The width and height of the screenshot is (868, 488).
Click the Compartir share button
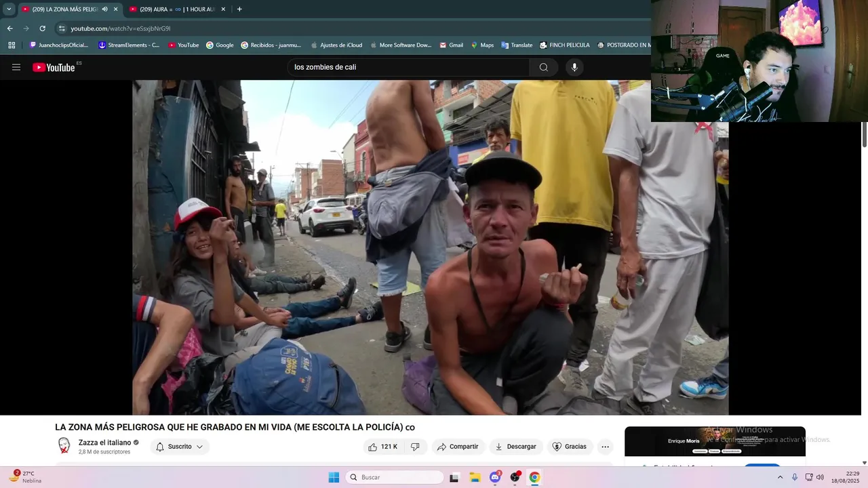(x=458, y=447)
